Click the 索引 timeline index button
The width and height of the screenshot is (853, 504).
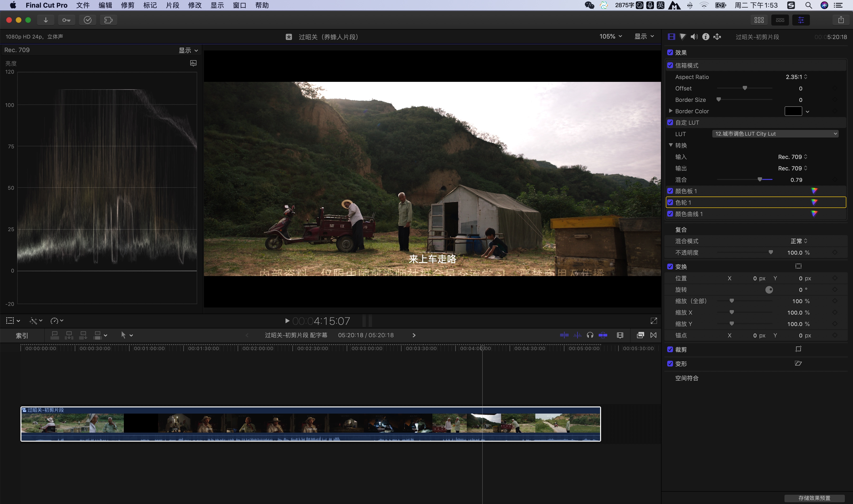[x=22, y=336]
